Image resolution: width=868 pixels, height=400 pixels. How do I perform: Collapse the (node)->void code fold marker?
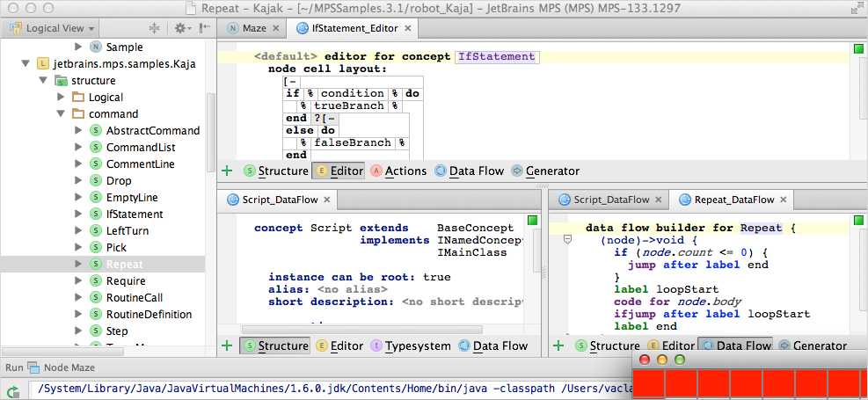coord(567,239)
